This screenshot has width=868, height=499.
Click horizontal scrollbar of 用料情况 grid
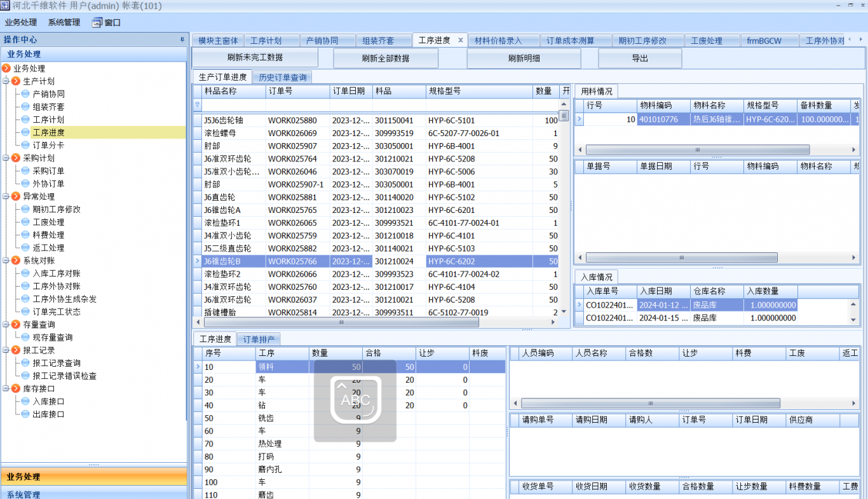697,150
